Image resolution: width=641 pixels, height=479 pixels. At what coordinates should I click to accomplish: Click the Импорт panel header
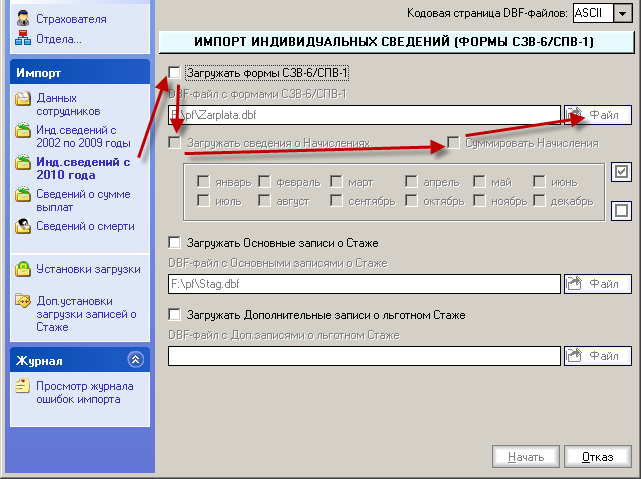(x=80, y=72)
